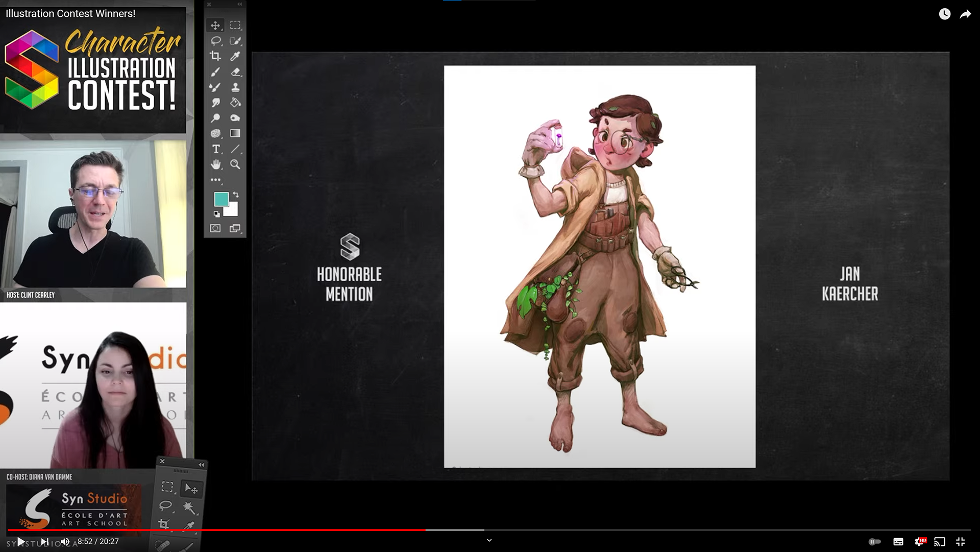Expand the chevron below the progress bar
Viewport: 980px width, 552px height.
click(489, 540)
